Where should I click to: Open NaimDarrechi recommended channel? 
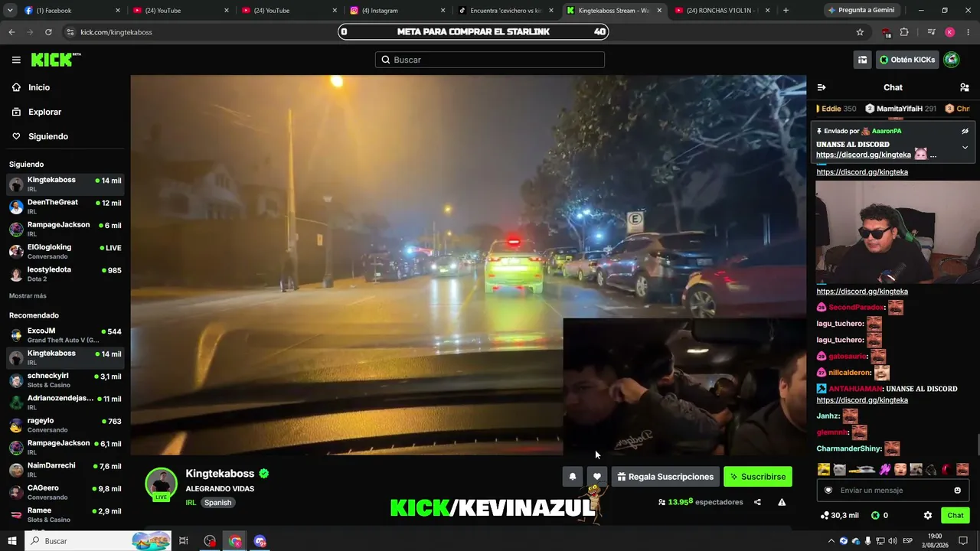click(x=65, y=470)
